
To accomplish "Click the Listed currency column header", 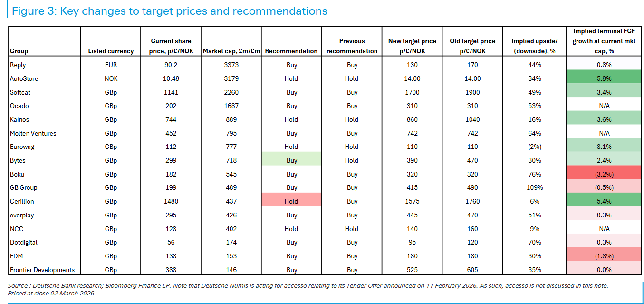I will coord(111,51).
